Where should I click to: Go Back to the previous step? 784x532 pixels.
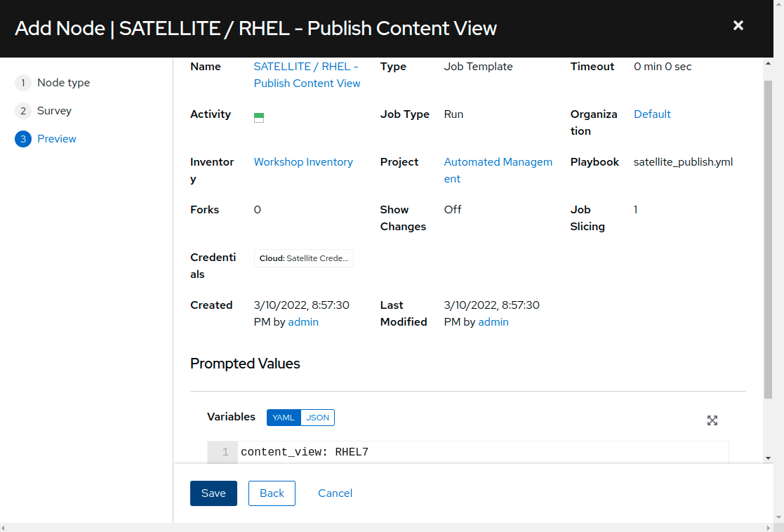272,493
